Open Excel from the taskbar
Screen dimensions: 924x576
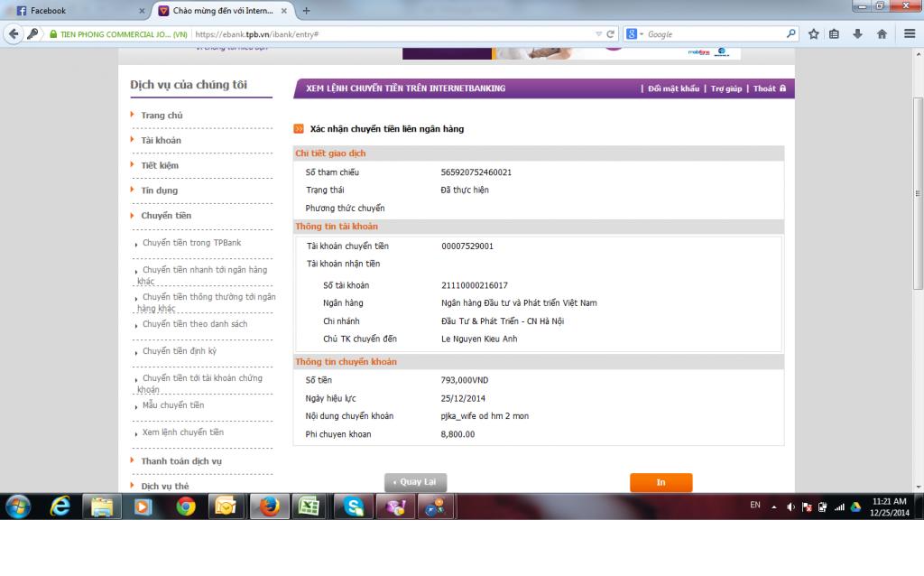[310, 507]
